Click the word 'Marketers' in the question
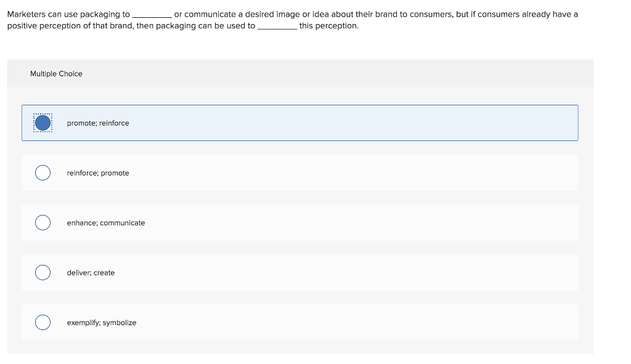This screenshot has height=364, width=631. [26, 14]
